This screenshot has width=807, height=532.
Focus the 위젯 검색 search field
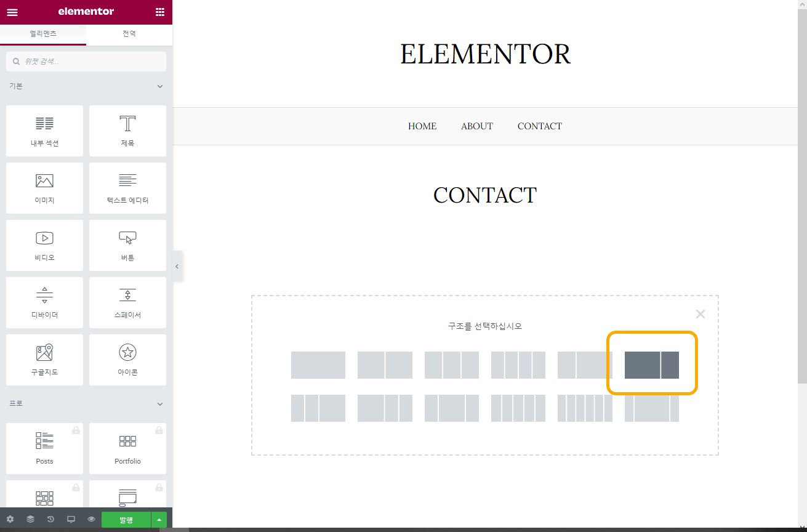point(86,62)
